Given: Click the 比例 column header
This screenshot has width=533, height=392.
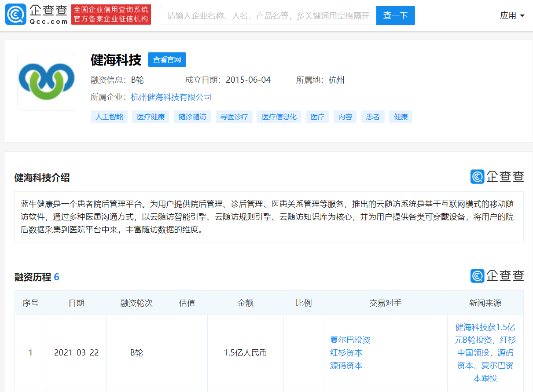Looking at the screenshot, I should point(304,303).
